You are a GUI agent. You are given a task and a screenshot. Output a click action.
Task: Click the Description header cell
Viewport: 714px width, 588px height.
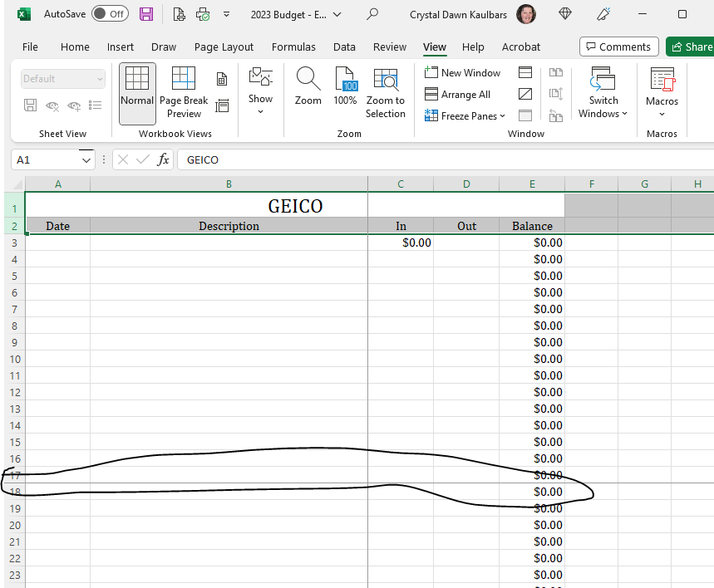(229, 226)
